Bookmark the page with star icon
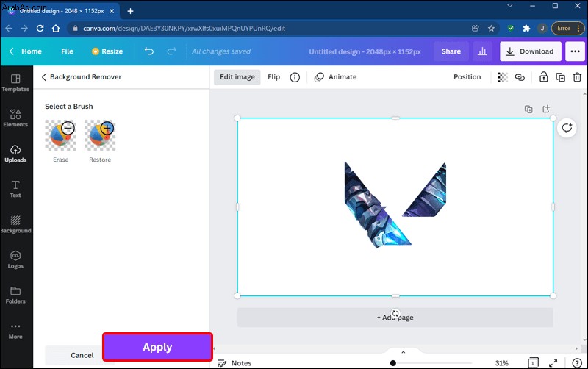588x369 pixels. (491, 28)
